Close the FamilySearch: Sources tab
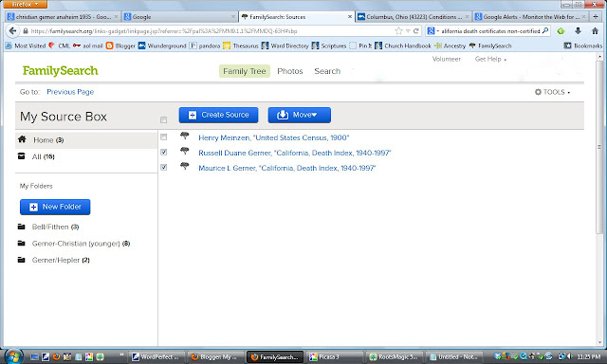This screenshot has height=364, width=607. coord(350,17)
